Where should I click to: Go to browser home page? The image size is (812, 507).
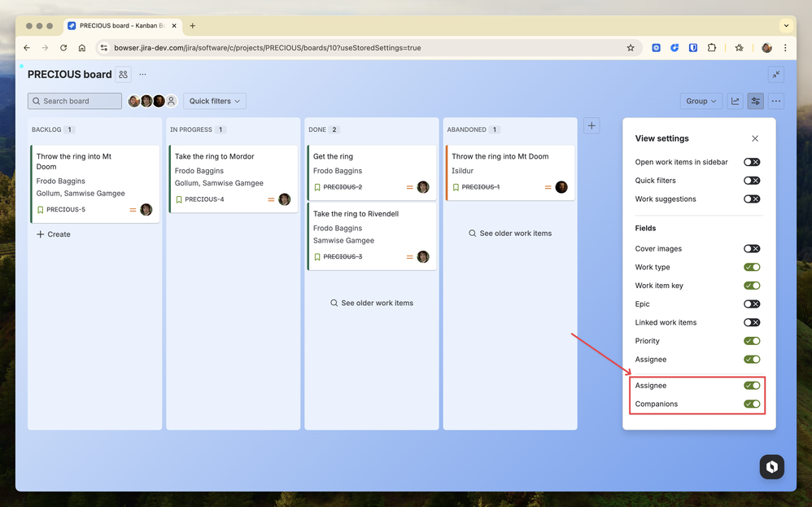point(82,48)
